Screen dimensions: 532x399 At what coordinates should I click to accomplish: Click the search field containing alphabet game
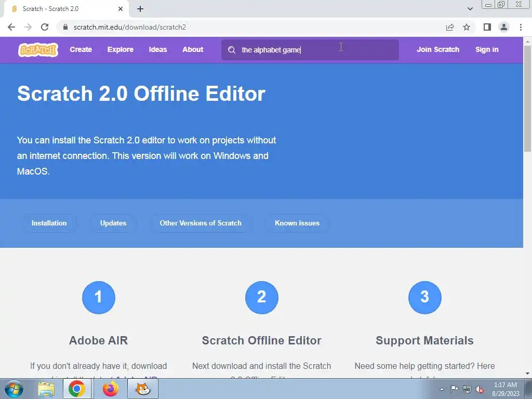click(x=310, y=50)
